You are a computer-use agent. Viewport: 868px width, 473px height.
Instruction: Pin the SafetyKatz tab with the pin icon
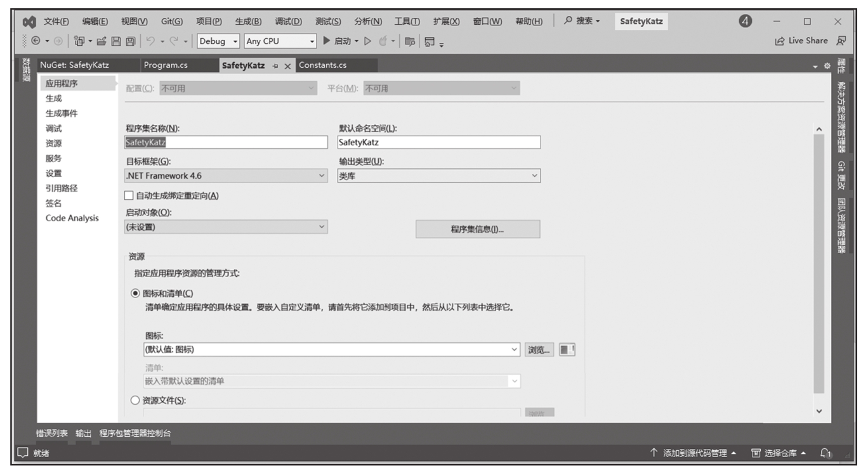pyautogui.click(x=275, y=65)
